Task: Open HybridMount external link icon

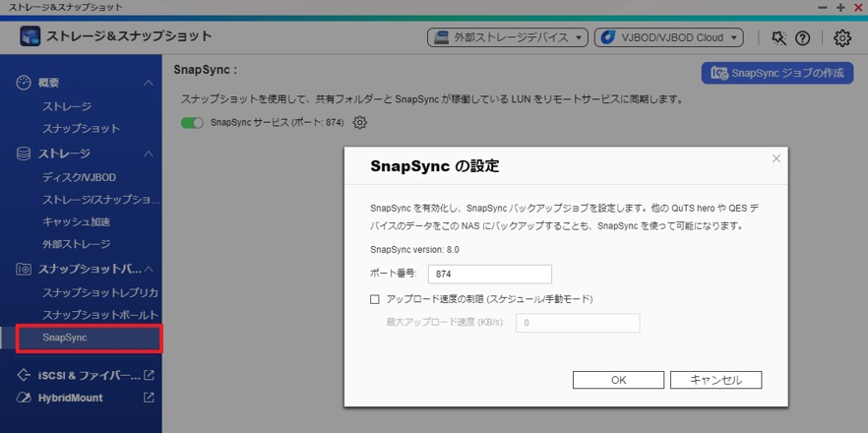Action: pos(149,398)
